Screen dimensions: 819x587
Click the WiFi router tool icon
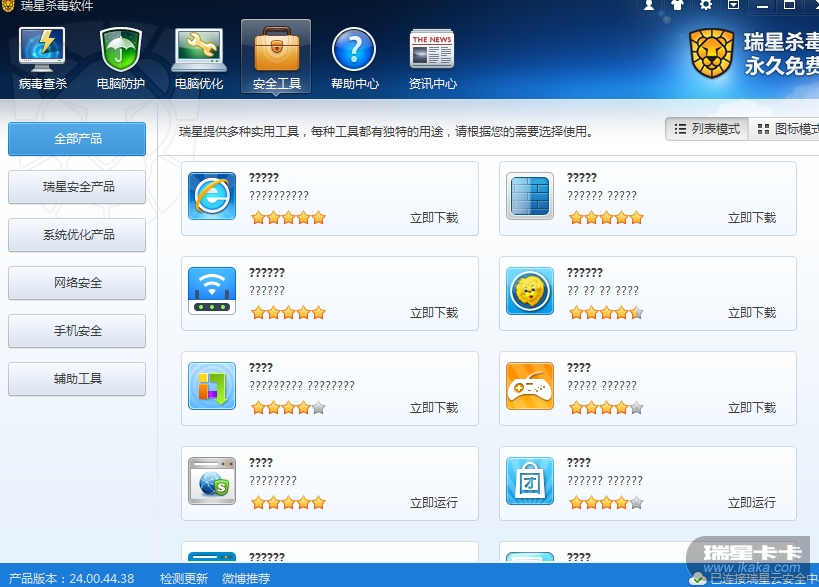pos(212,291)
